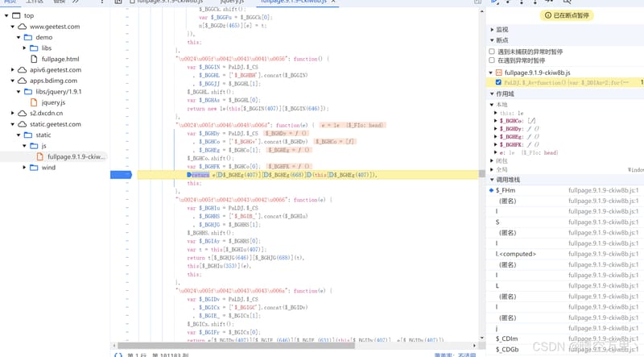Screen dimensions: 644x357
Task: Click the libs/jquery/1.9.1 folder icon
Action: 28,92
